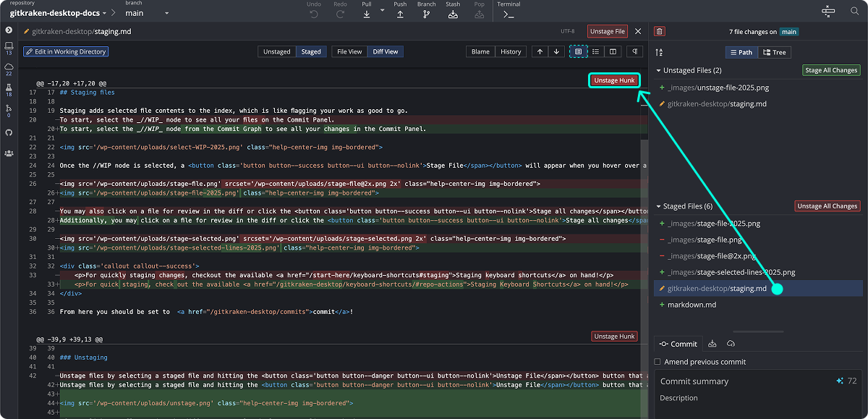This screenshot has width=868, height=419.
Task: Click the red trash discard-all-changes icon
Action: pos(659,31)
